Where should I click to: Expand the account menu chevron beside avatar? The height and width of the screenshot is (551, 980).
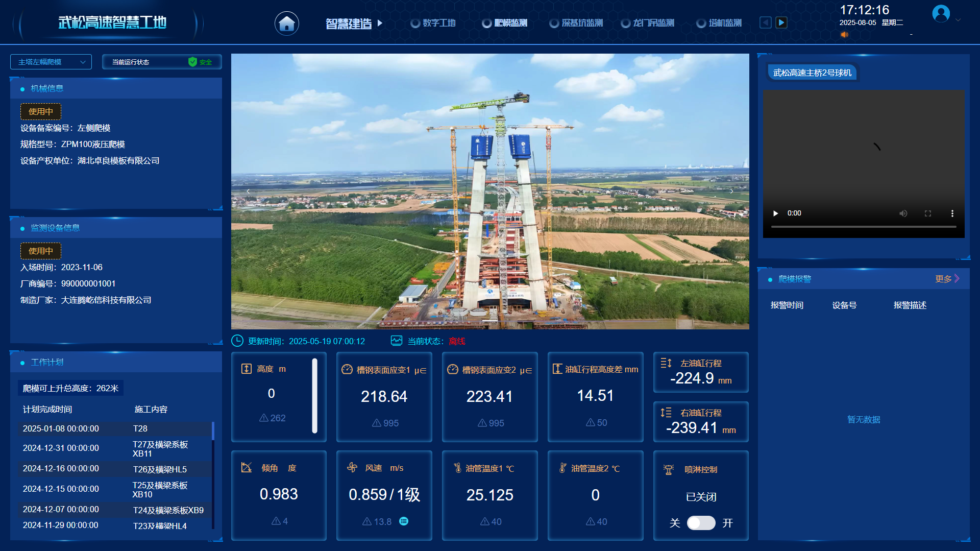click(958, 20)
